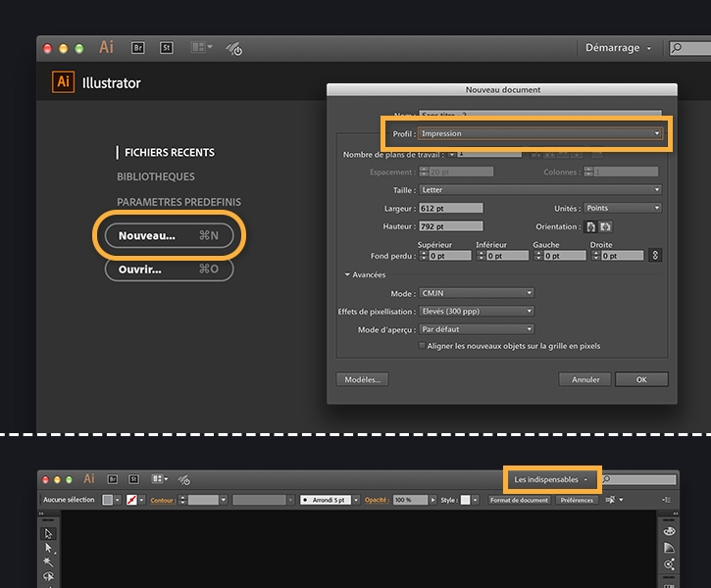The image size is (711, 588).
Task: Click the St icon in bottom window
Action: pos(133,479)
